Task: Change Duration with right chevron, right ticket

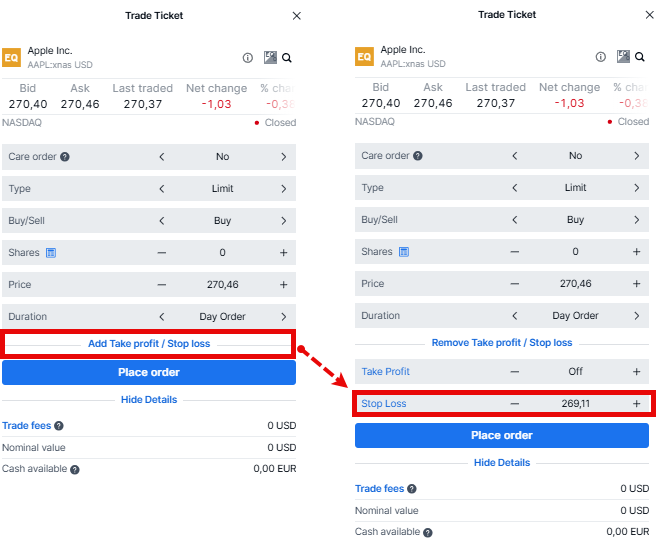Action: [636, 316]
